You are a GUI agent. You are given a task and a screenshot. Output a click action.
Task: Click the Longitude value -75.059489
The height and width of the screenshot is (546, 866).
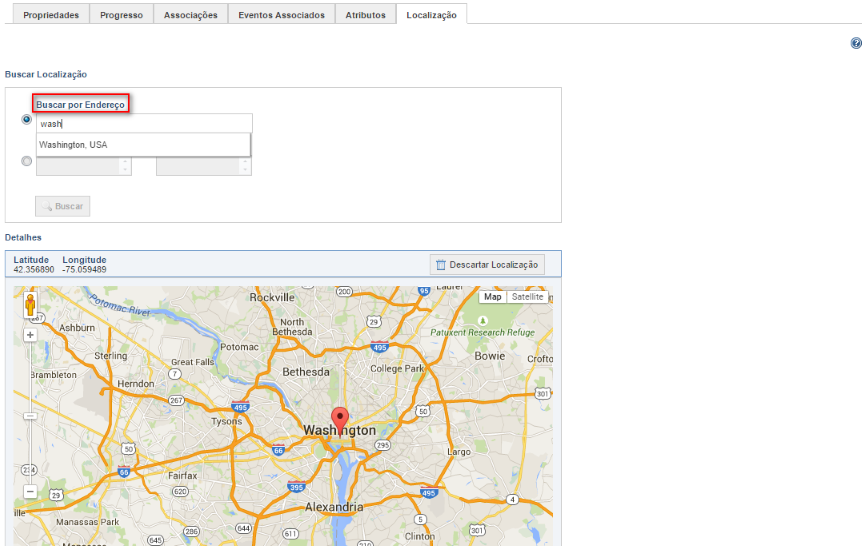pos(85,269)
